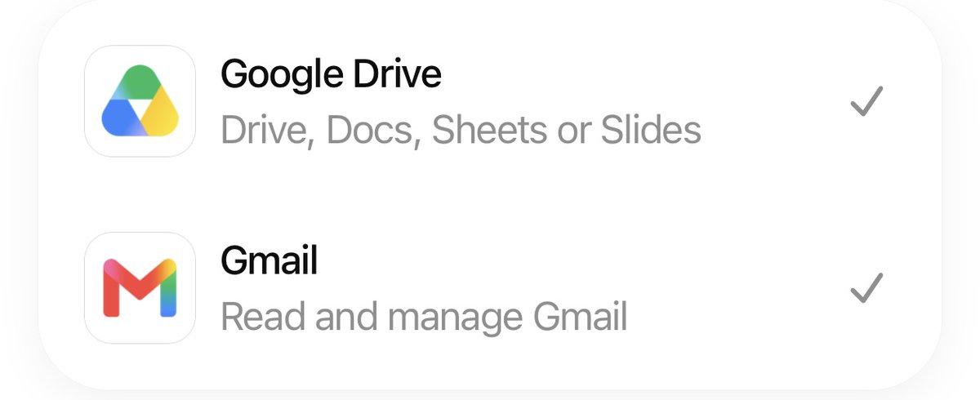The image size is (980, 400).
Task: Disable Gmail access via its tick mark
Action: pyautogui.click(x=866, y=288)
